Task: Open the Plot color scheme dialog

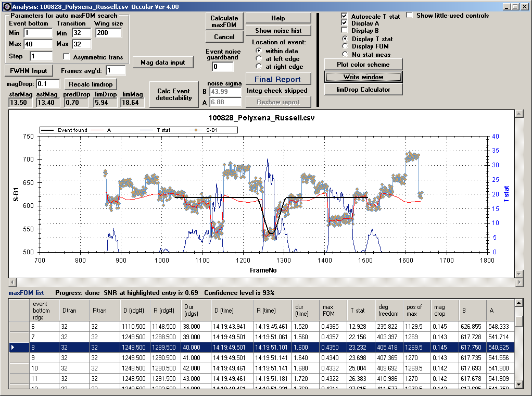Action: (x=363, y=65)
